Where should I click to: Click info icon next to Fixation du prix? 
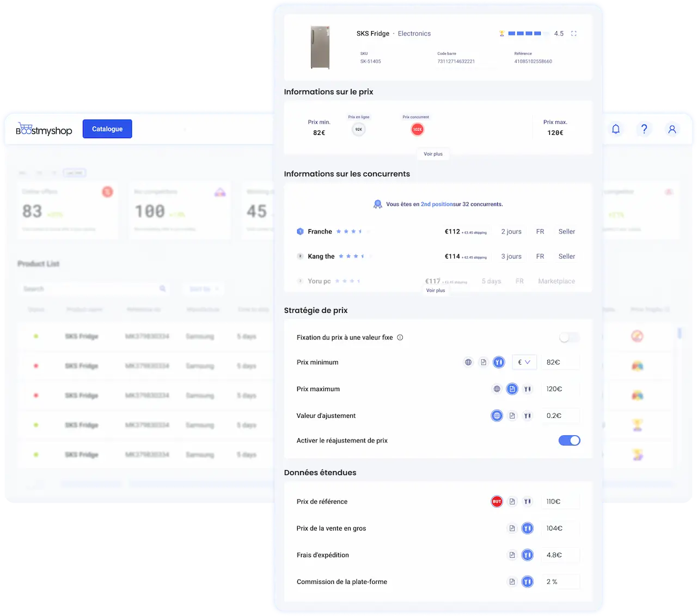click(400, 337)
